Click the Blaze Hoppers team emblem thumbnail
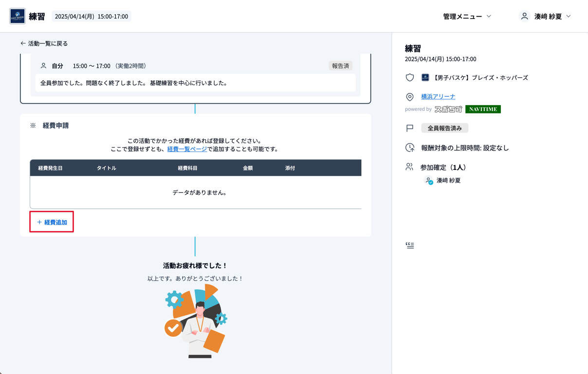 coord(425,77)
